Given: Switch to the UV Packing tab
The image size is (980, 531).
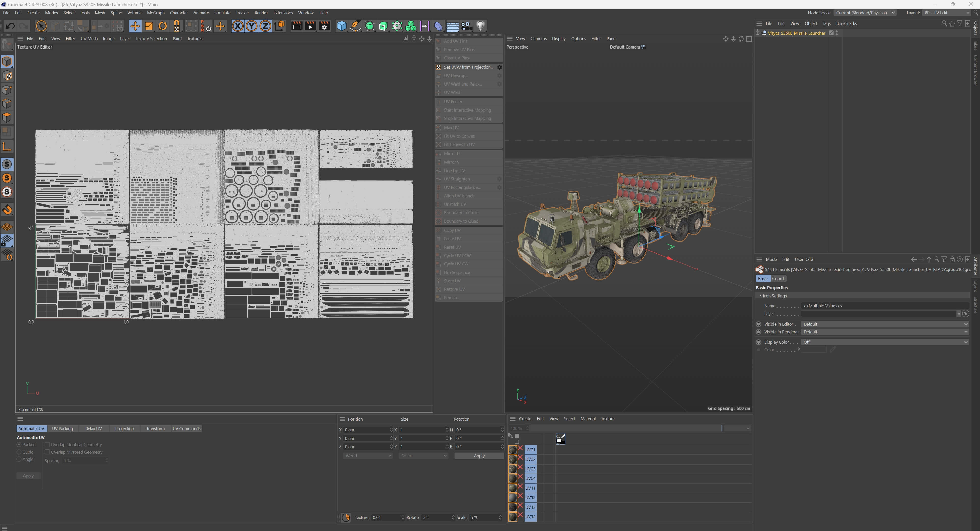Looking at the screenshot, I should (62, 429).
